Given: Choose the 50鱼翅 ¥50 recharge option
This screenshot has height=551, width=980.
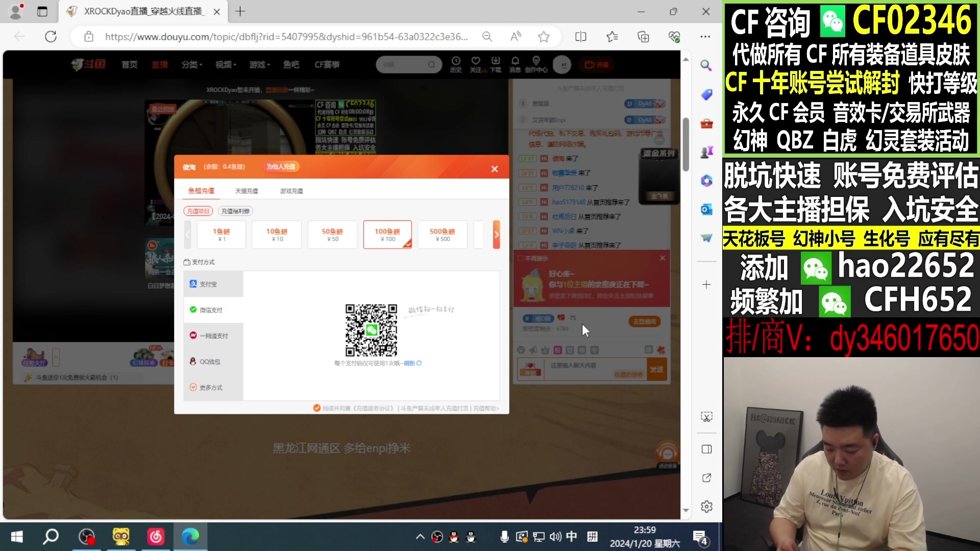Looking at the screenshot, I should coord(332,235).
